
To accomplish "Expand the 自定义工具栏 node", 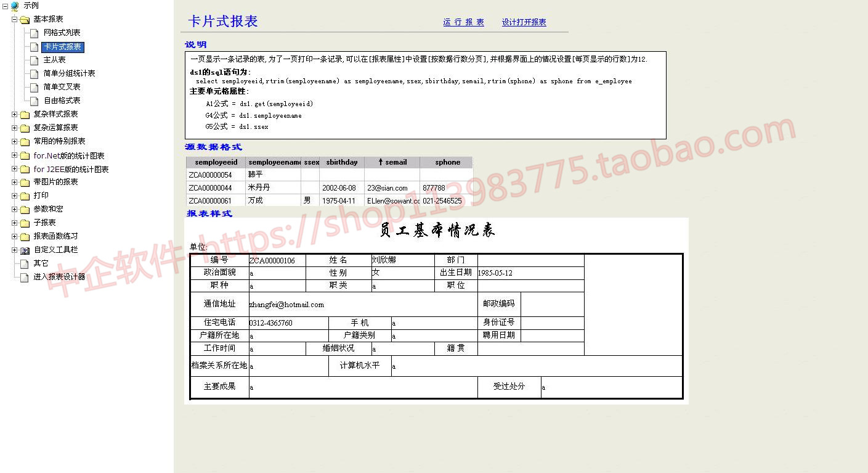I will tap(15, 250).
